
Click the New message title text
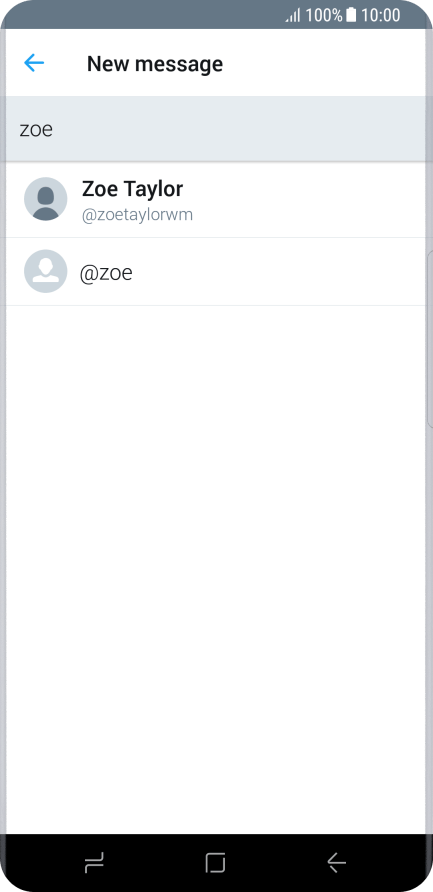(155, 64)
